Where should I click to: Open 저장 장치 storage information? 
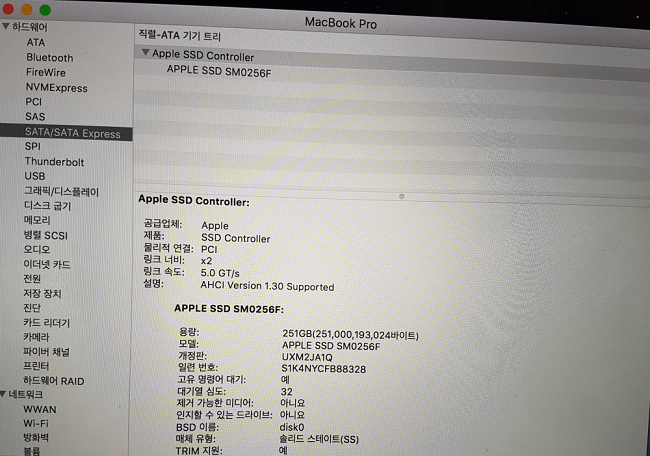[x=42, y=294]
